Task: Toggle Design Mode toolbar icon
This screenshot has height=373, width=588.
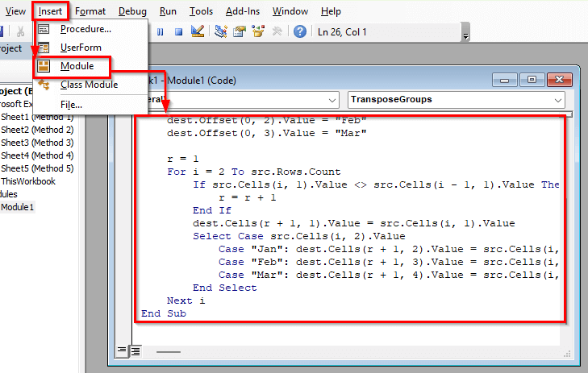Action: point(198,31)
